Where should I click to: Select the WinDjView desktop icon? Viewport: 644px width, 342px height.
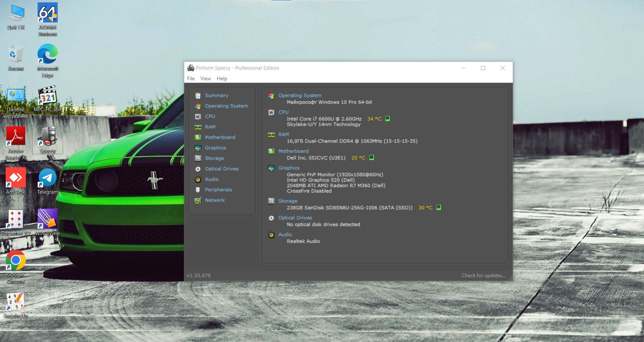click(x=48, y=223)
